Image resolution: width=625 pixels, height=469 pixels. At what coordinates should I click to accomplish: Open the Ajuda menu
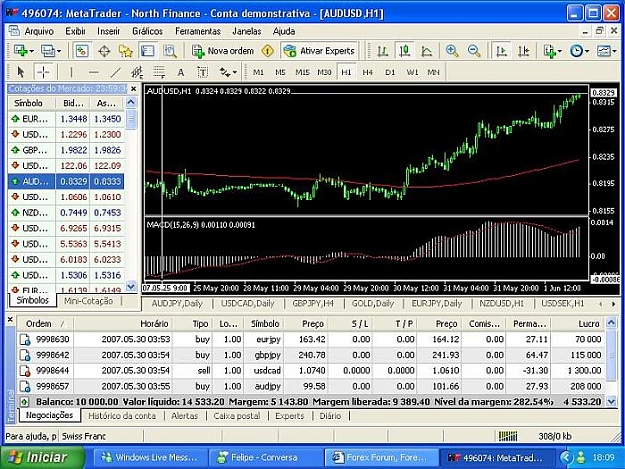(284, 31)
